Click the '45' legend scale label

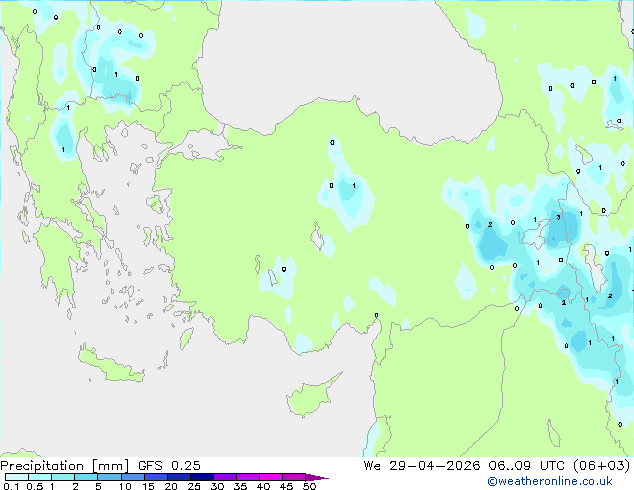(x=286, y=486)
